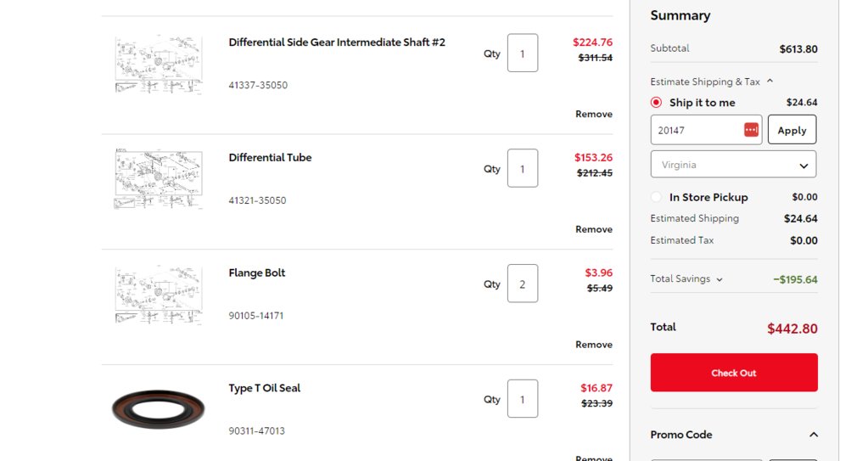Click the Flange Bolt quantity field

tap(523, 284)
